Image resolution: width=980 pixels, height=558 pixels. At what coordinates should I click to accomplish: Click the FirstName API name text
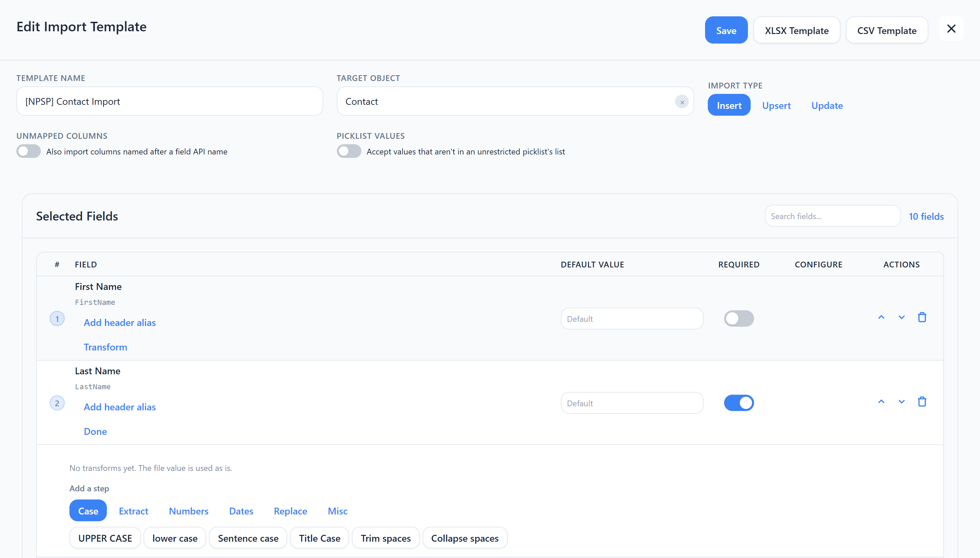(x=95, y=302)
